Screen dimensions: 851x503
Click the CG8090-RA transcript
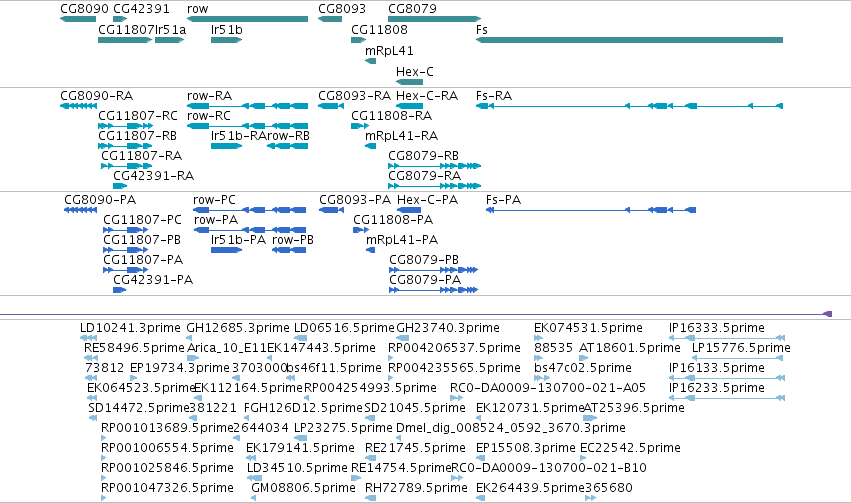click(x=78, y=106)
